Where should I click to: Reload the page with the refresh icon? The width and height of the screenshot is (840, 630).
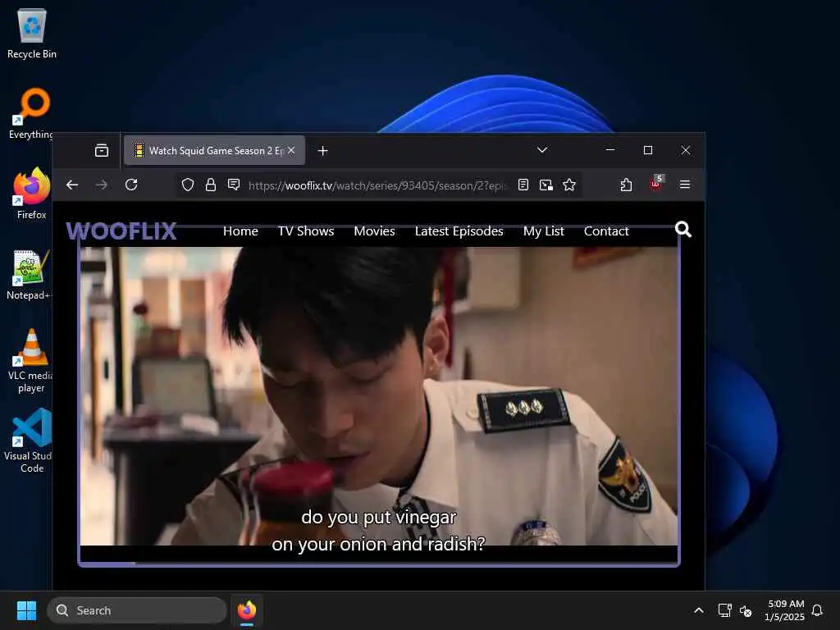(131, 185)
